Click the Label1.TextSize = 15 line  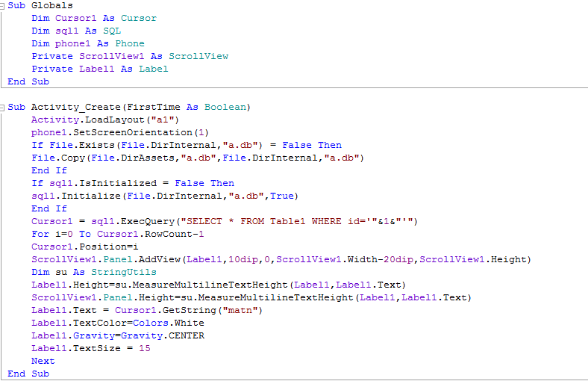pyautogui.click(x=90, y=348)
